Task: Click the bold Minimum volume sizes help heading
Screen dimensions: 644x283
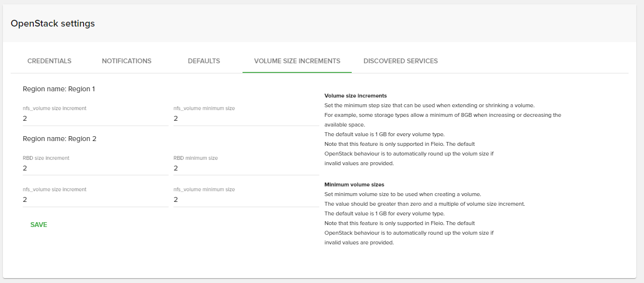Action: 354,184
